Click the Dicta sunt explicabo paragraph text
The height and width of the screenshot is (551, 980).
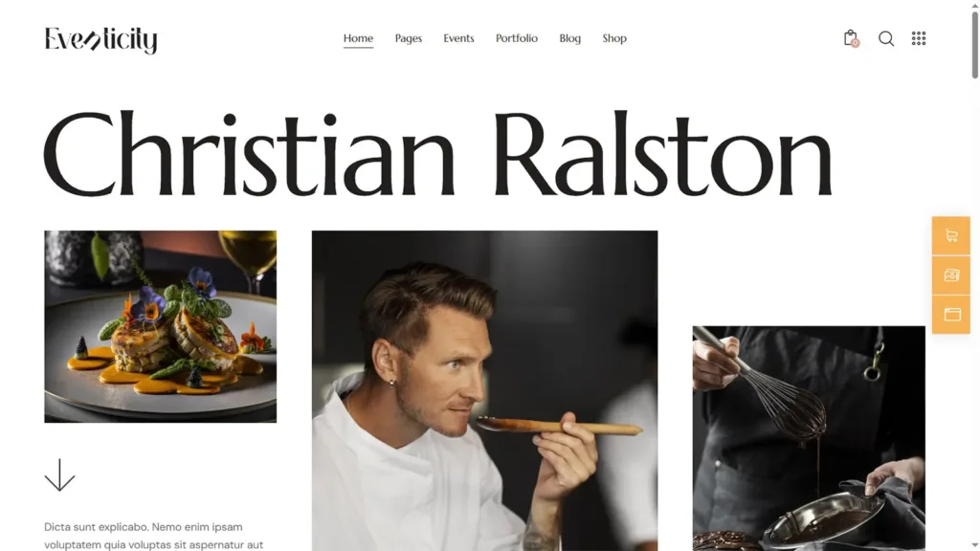point(154,536)
